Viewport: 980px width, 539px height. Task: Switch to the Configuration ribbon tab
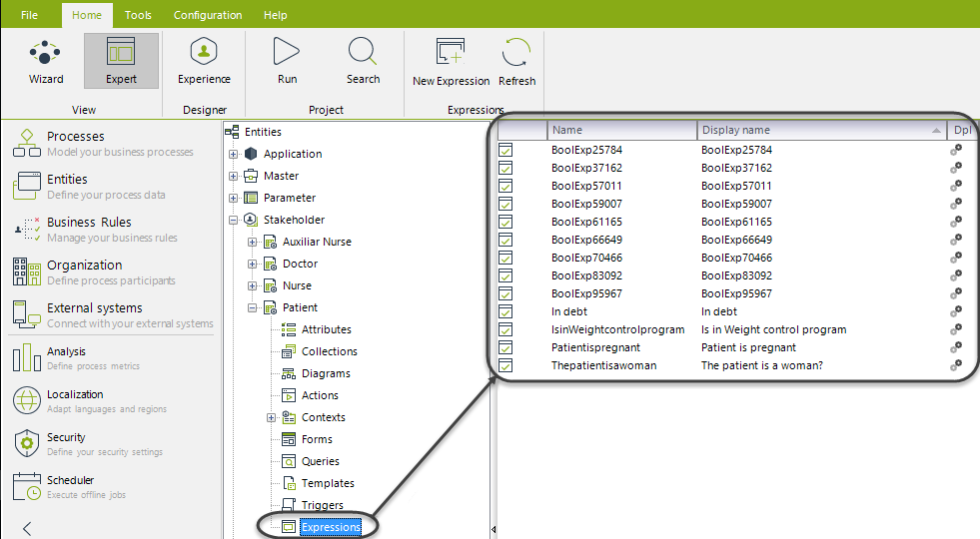208,15
